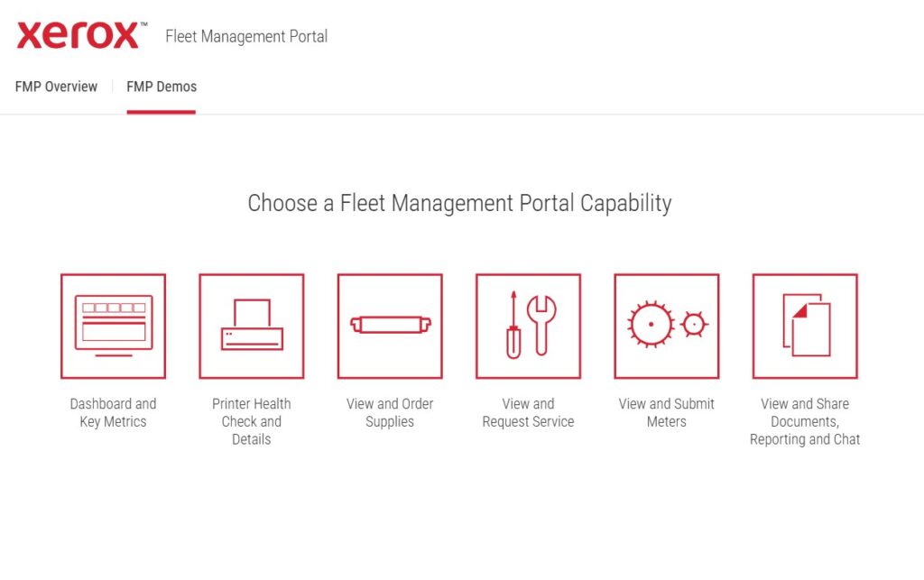Click the red underline beneath FMP Demos

(x=161, y=112)
